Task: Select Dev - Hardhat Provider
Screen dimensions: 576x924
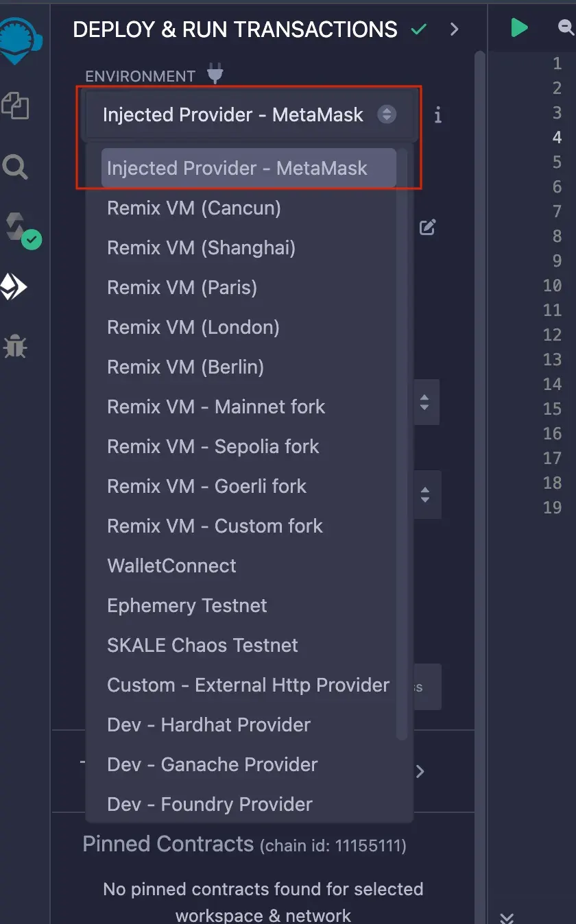Action: (249, 725)
